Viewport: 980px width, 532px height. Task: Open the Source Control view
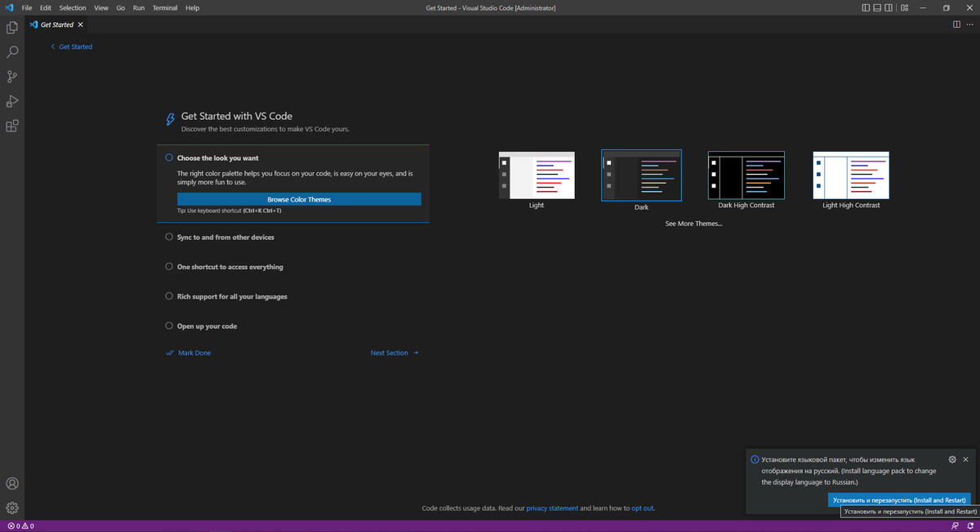11,76
